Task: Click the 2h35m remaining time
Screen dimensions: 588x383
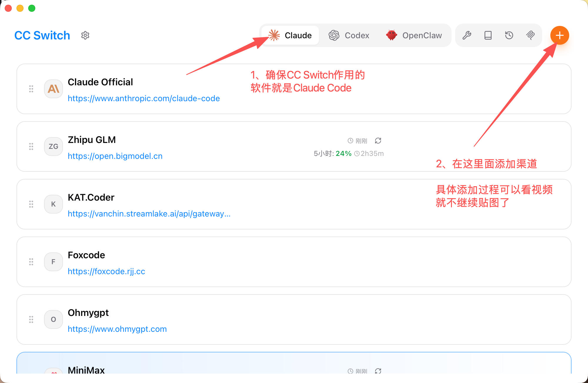Action: (x=372, y=154)
